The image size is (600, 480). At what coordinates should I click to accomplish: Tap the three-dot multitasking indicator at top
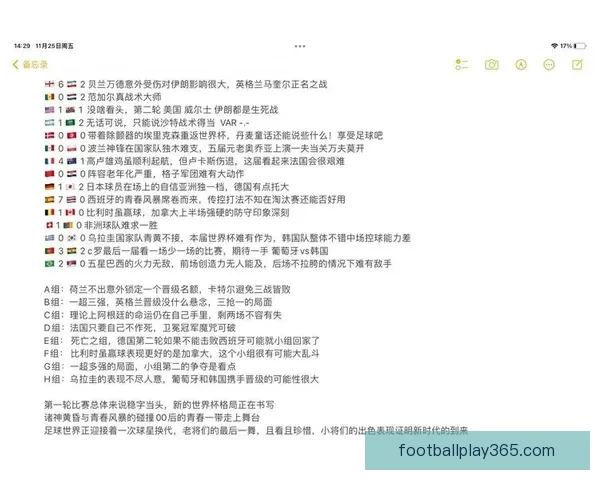tap(300, 46)
